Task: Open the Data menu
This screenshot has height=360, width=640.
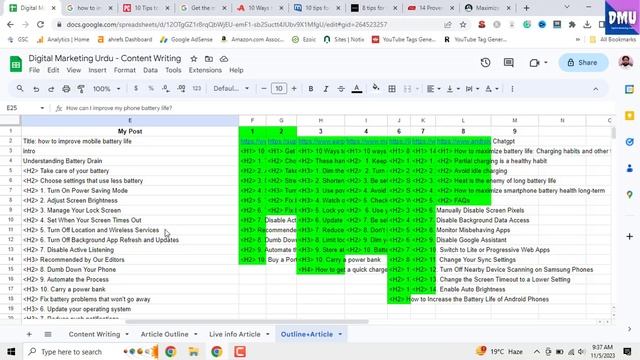Action: point(150,70)
